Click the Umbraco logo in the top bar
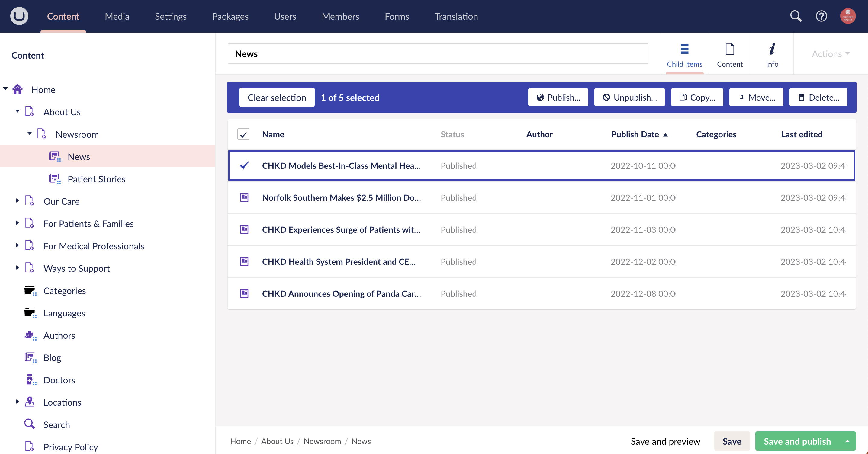Screen dimensions: 868x454 click(x=19, y=16)
